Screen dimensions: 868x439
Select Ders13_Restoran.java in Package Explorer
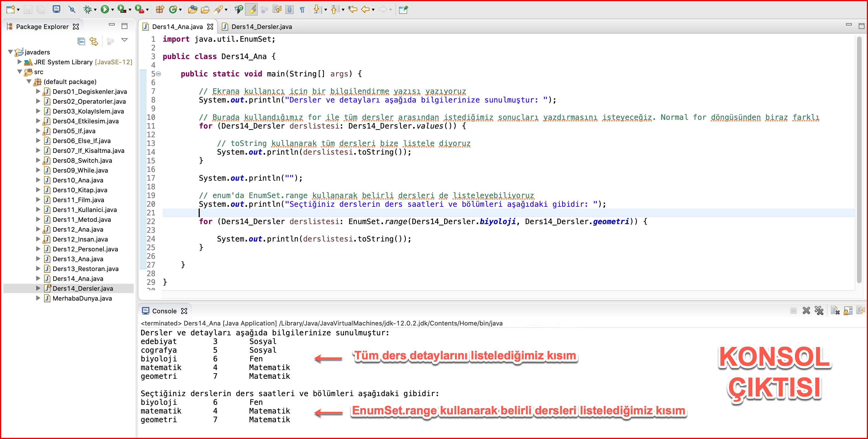[85, 268]
